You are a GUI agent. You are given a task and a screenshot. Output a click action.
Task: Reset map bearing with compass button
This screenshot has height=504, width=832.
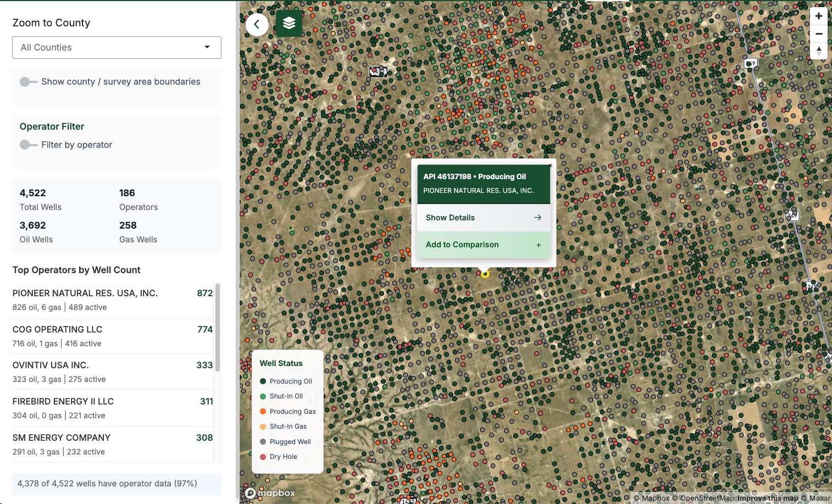(x=819, y=51)
